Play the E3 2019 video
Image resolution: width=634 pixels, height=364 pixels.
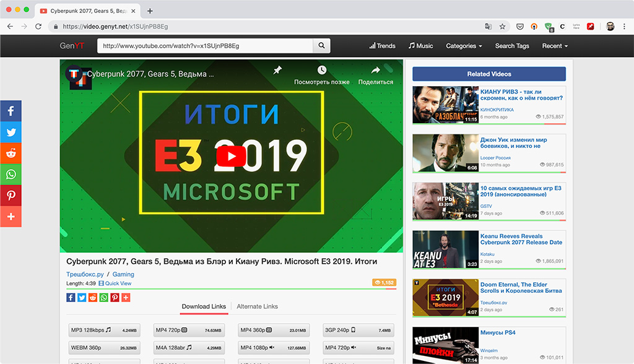[232, 156]
